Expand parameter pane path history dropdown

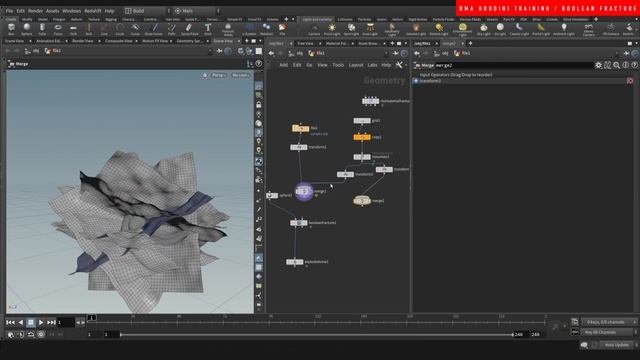pyautogui.click(x=617, y=53)
